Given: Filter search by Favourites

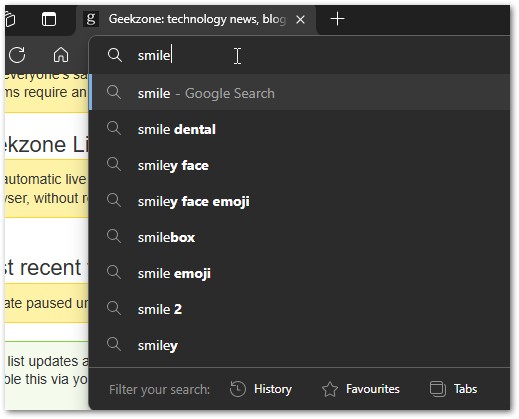Looking at the screenshot, I should point(361,389).
